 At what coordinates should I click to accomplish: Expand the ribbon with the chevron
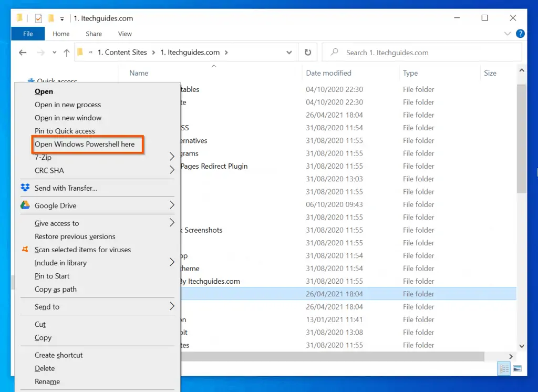click(507, 34)
